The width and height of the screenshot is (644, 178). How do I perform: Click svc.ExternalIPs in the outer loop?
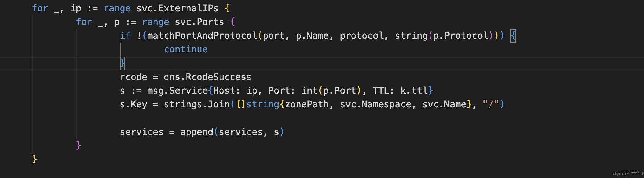(x=177, y=8)
